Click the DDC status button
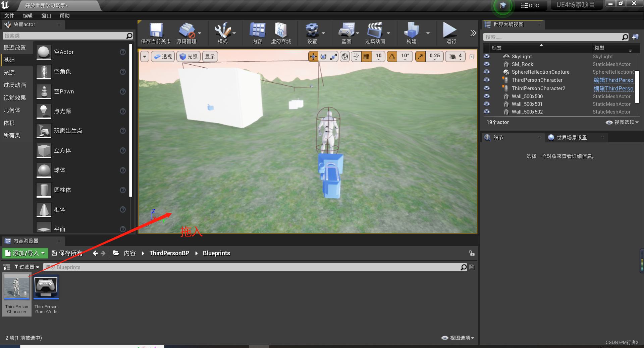Image resolution: width=644 pixels, height=348 pixels. pyautogui.click(x=530, y=5)
